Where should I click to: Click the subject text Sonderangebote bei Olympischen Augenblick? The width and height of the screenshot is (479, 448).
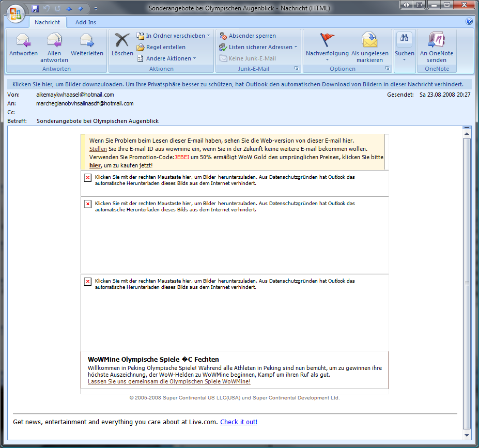point(98,121)
